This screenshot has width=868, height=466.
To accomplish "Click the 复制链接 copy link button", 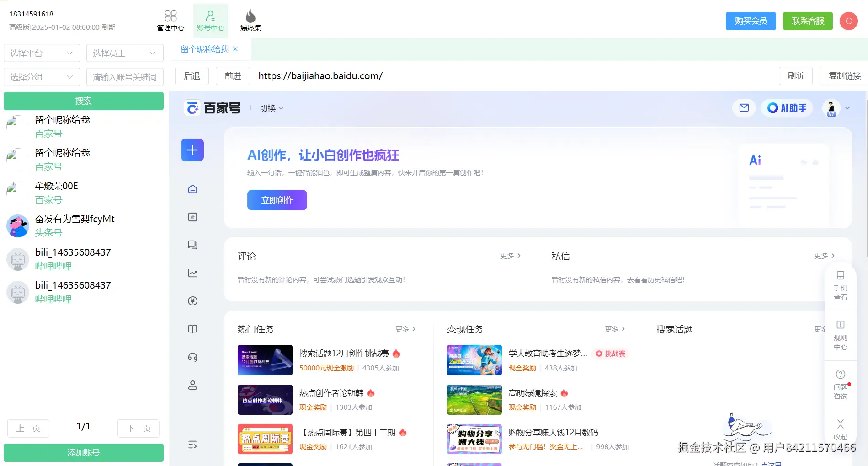I will click(844, 76).
